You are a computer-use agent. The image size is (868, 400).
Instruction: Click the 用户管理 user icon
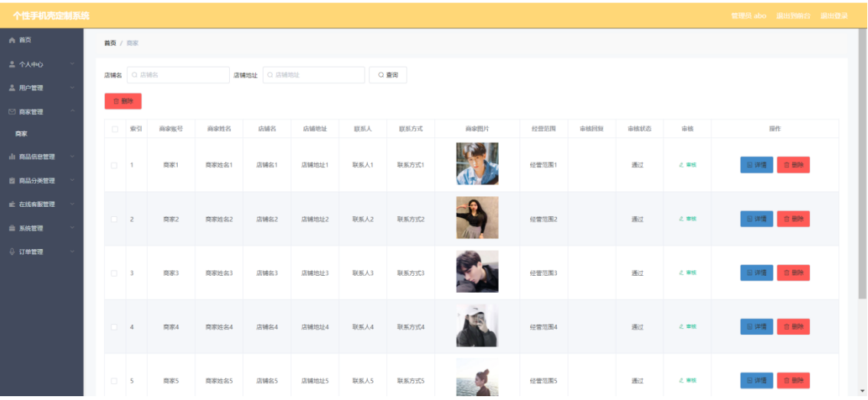tap(11, 88)
